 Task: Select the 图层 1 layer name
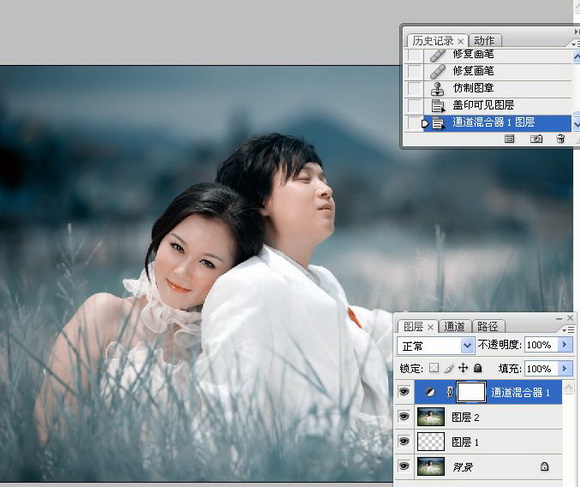(x=465, y=442)
